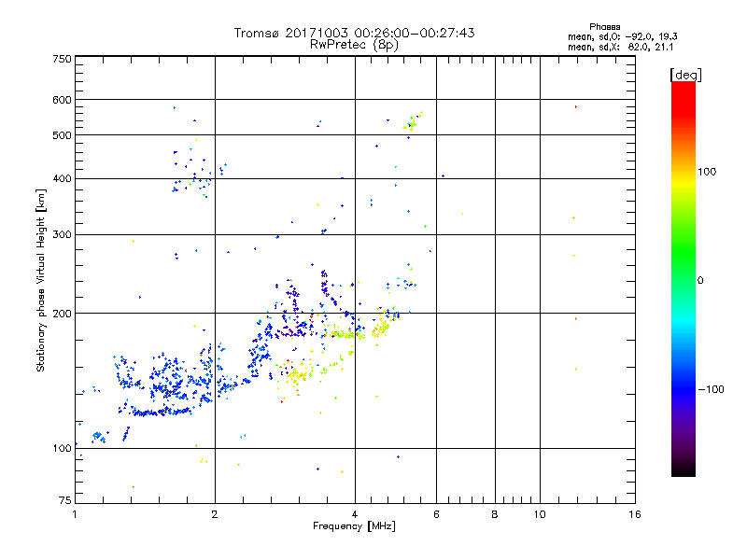Click the "400" y-axis tick label
The width and height of the screenshot is (747, 560).
pos(62,179)
